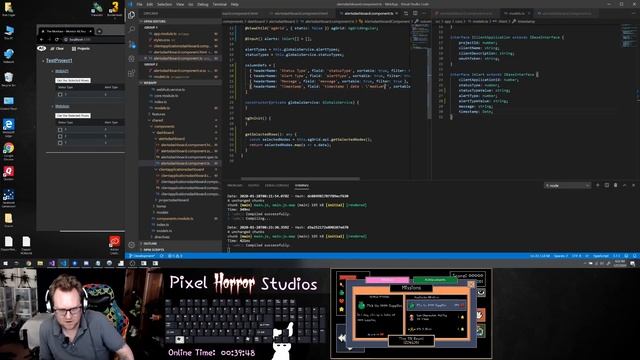Click the sync changes icon in the status bar
Image resolution: width=640 pixels, height=360 pixels.
click(162, 256)
